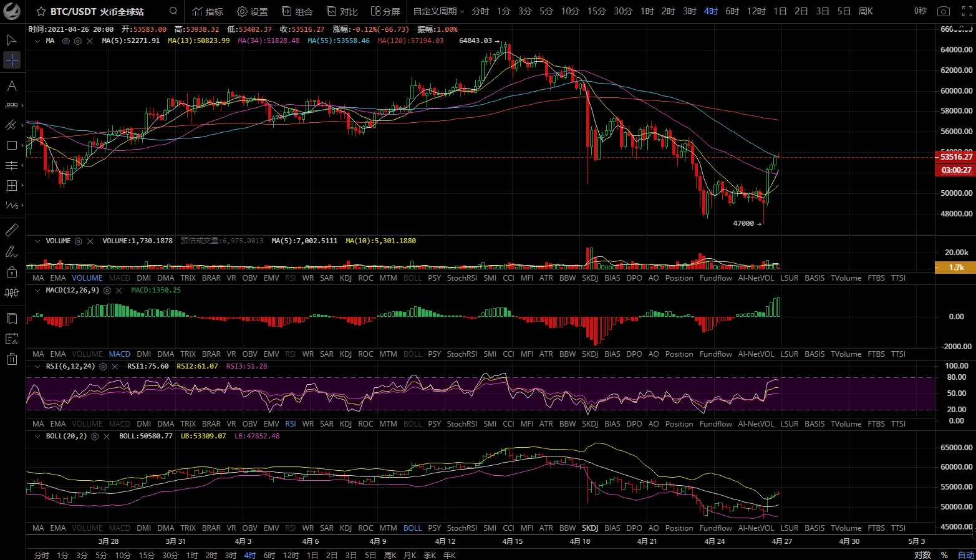Toggle MA indicator visibility eye
The image size is (976, 560).
[x=66, y=41]
